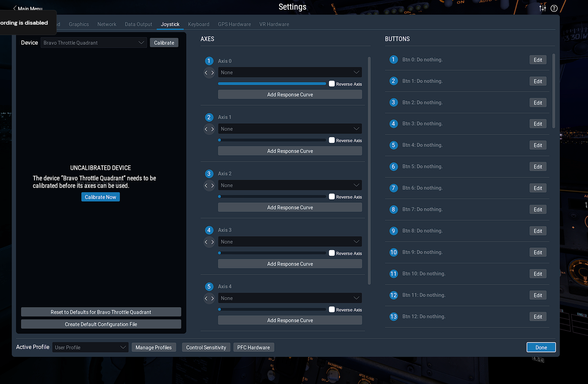Open the Device dropdown showing Bravo Throttle Quadrant
Image resolution: width=588 pixels, height=384 pixels.
pyautogui.click(x=93, y=43)
